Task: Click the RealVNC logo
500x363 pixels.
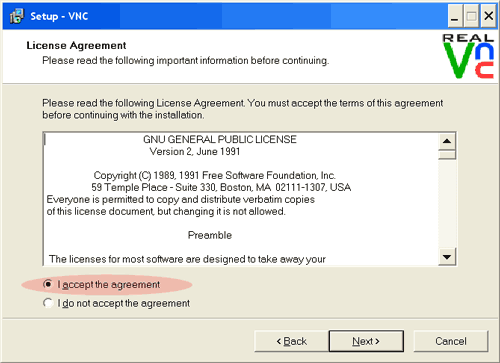Action: (x=468, y=56)
